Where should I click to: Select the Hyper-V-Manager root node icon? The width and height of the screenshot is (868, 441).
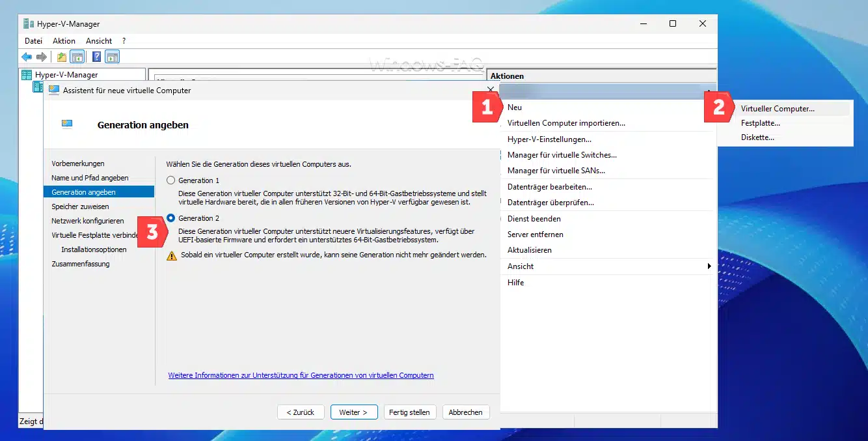click(27, 75)
